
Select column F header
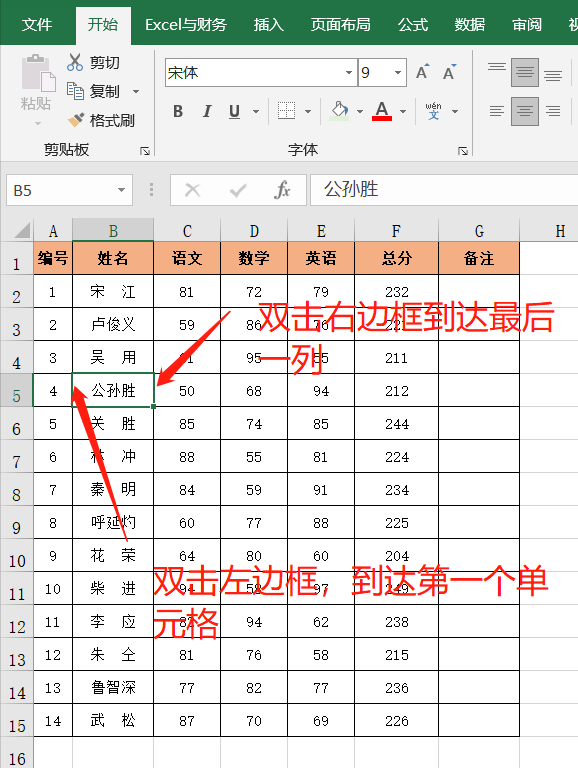[x=396, y=230]
